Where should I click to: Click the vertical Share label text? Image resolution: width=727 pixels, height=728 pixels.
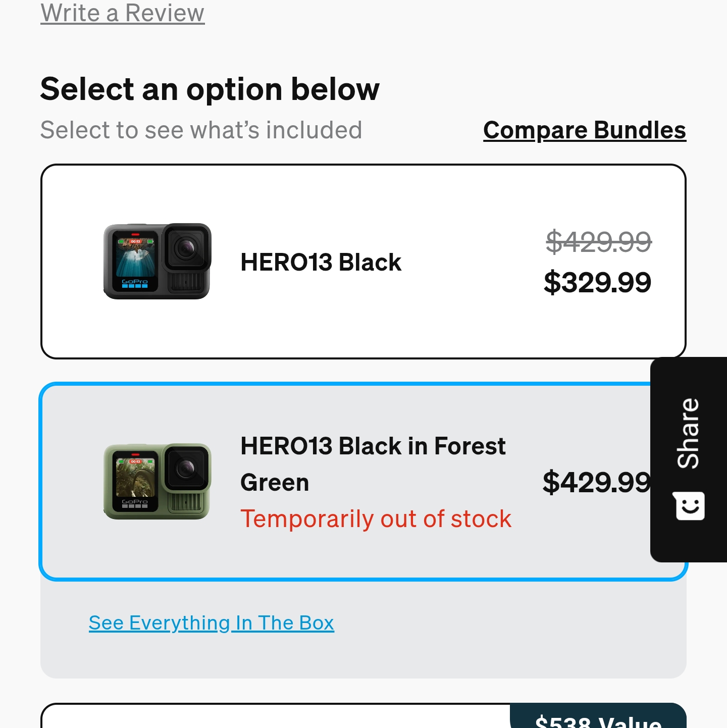click(689, 433)
